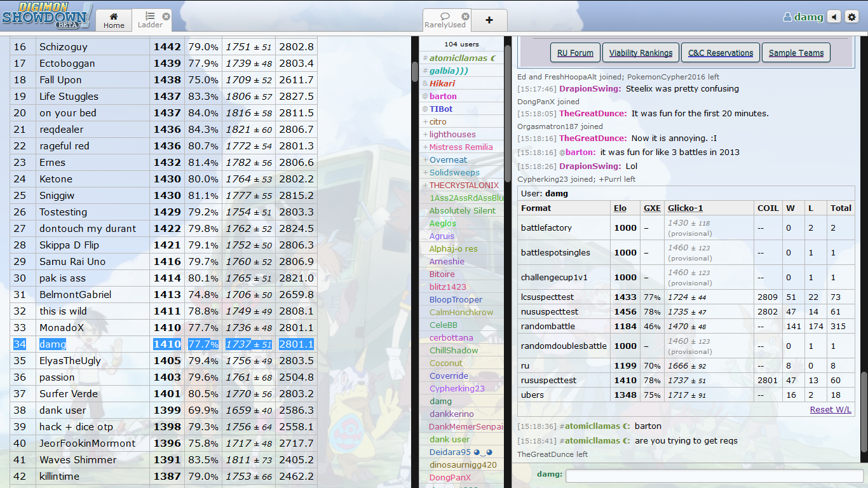Viewport: 868px width, 488px height.
Task: Click DrapionSwing's name in Steelix chat message
Action: (590, 89)
